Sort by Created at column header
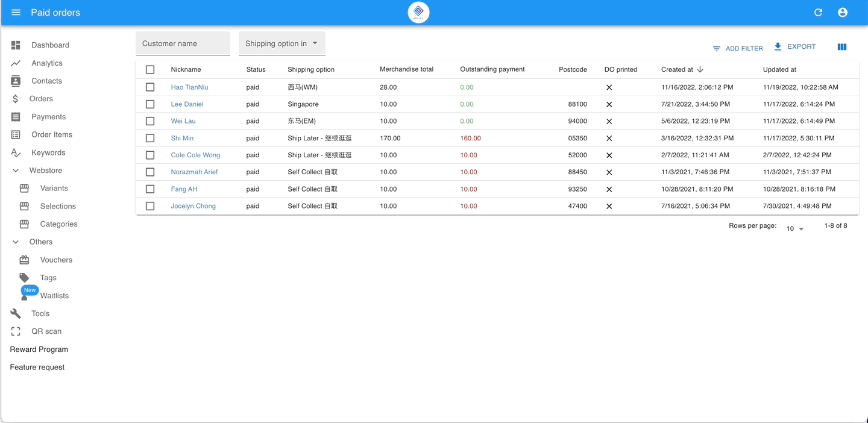Viewport: 868px width, 423px height. tap(677, 70)
